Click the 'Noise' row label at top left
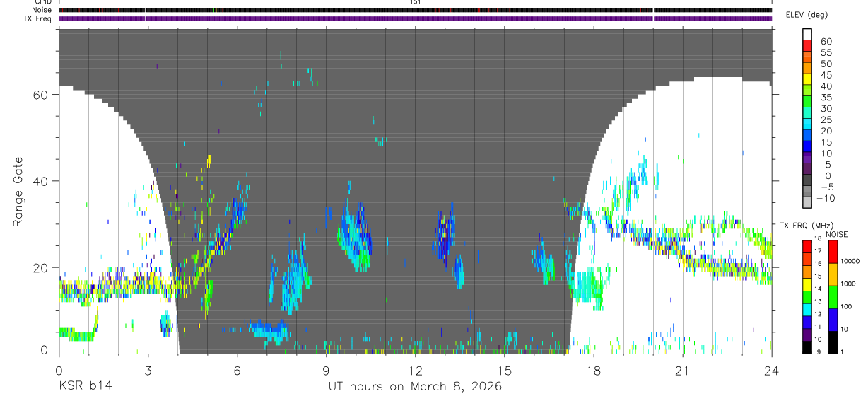This screenshot has width=868, height=401. coord(42,10)
